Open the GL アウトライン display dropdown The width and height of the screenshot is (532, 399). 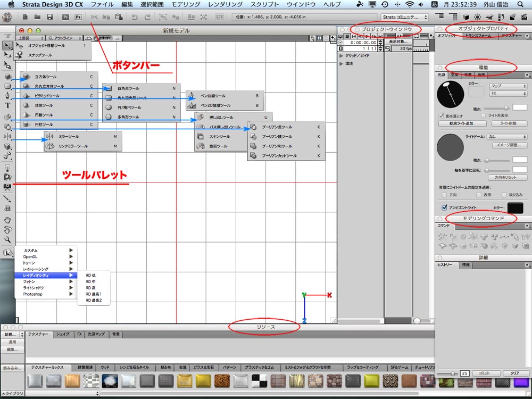point(64,38)
